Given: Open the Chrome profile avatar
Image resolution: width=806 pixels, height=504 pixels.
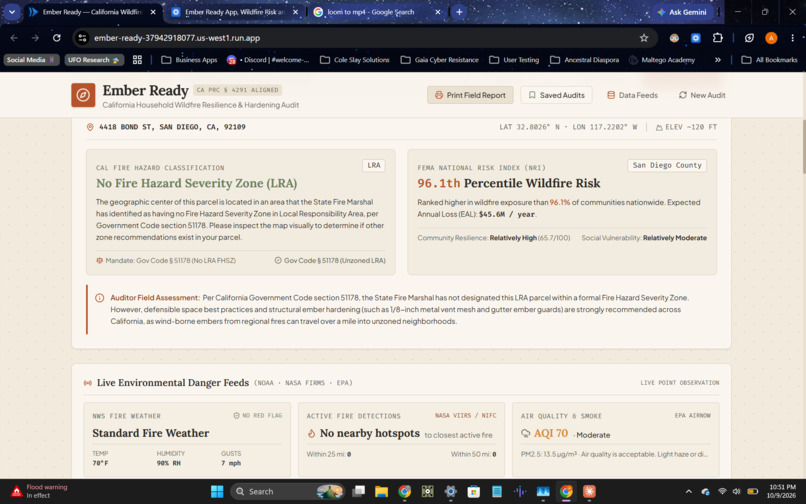Looking at the screenshot, I should (x=771, y=38).
